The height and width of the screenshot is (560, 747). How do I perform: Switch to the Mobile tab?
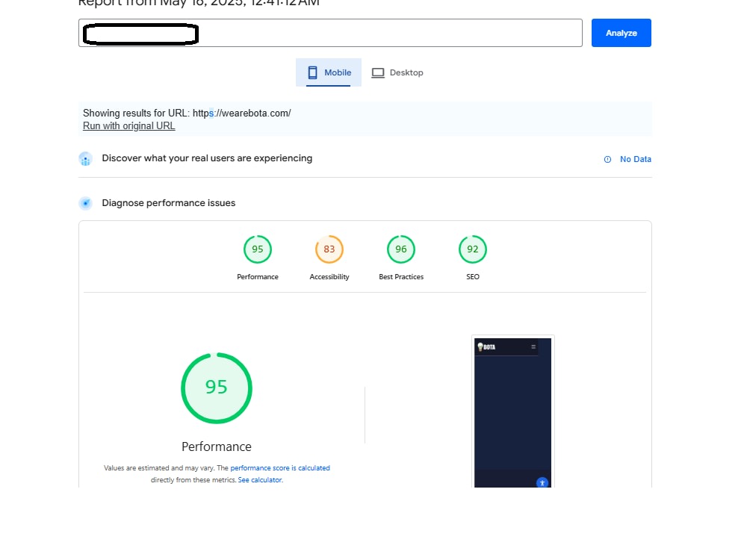tap(328, 72)
